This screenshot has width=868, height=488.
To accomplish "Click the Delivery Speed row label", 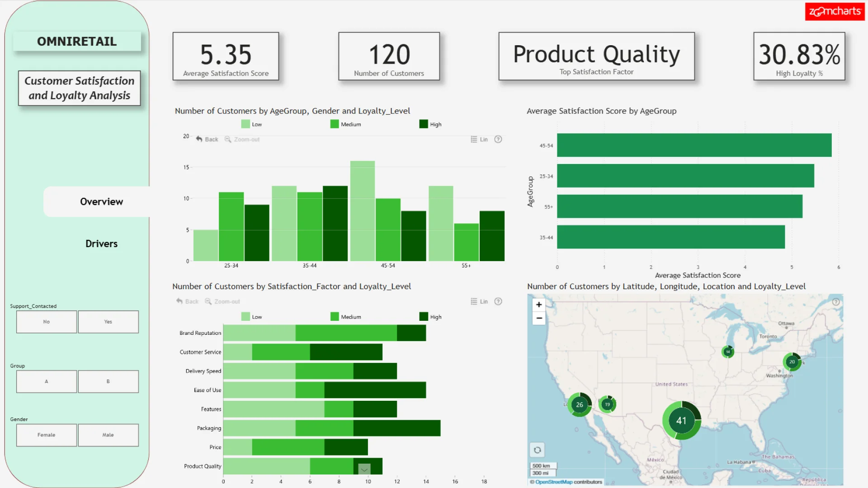I will (203, 371).
